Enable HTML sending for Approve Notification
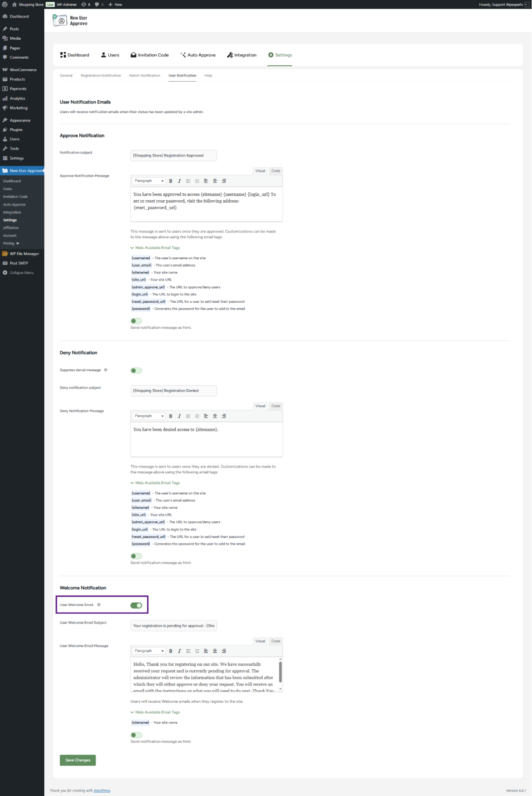This screenshot has height=796, width=532. [x=136, y=321]
